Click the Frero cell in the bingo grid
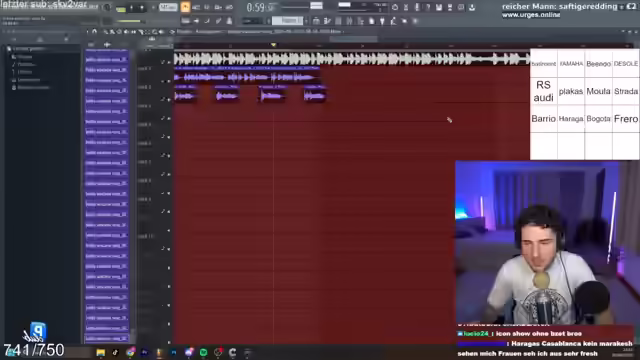This screenshot has width=640, height=360. tap(626, 119)
